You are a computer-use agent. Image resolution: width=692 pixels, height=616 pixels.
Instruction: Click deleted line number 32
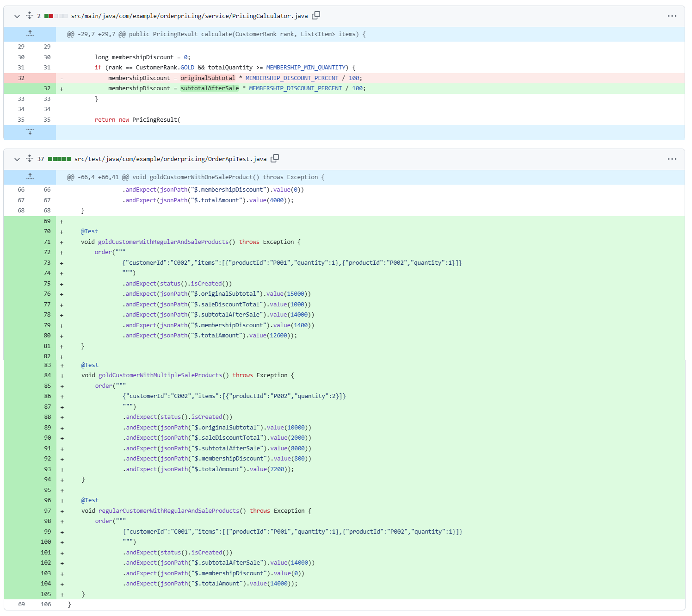(21, 78)
